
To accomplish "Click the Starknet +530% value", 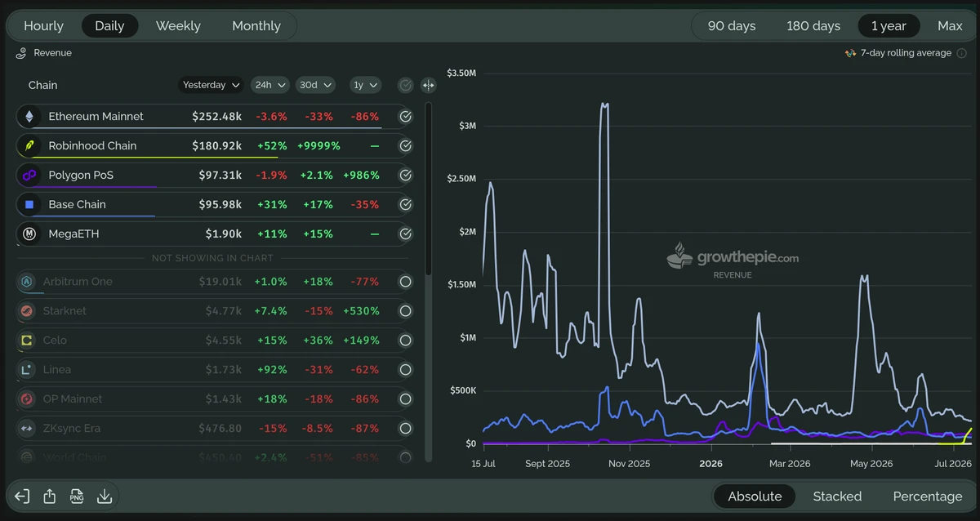I will coord(361,311).
